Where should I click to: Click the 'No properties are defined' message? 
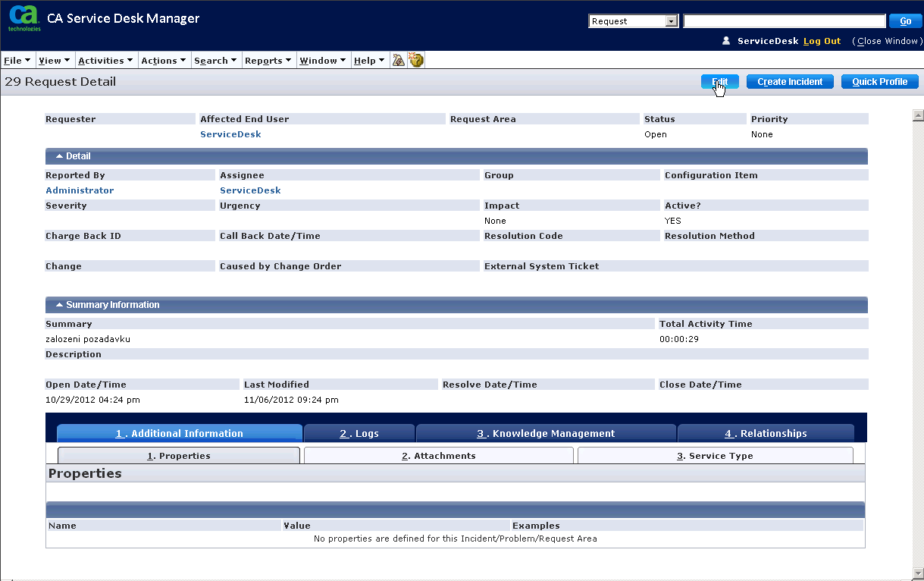click(456, 539)
